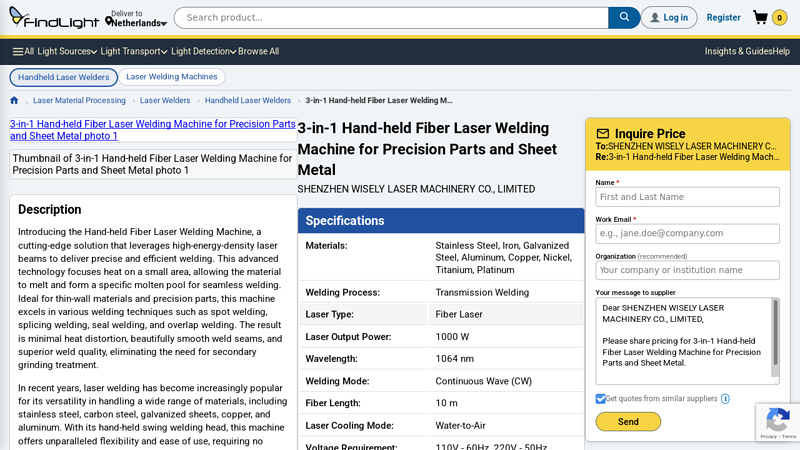Click the Work Email input field
This screenshot has height=450, width=800.
(687, 233)
